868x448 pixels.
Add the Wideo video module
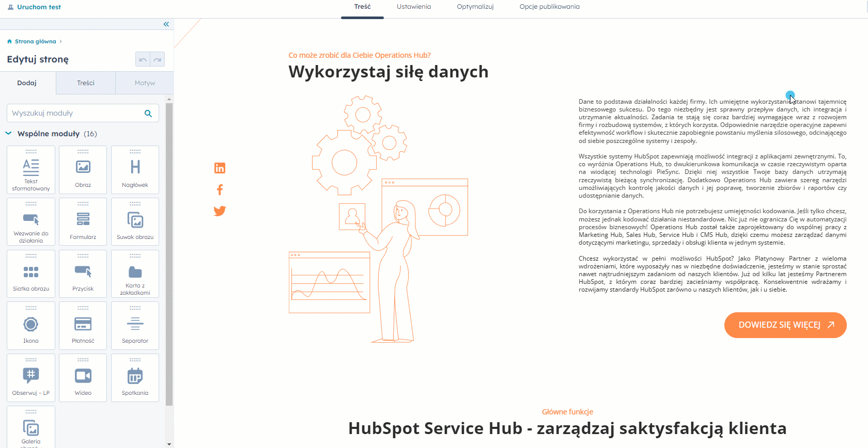pyautogui.click(x=83, y=378)
